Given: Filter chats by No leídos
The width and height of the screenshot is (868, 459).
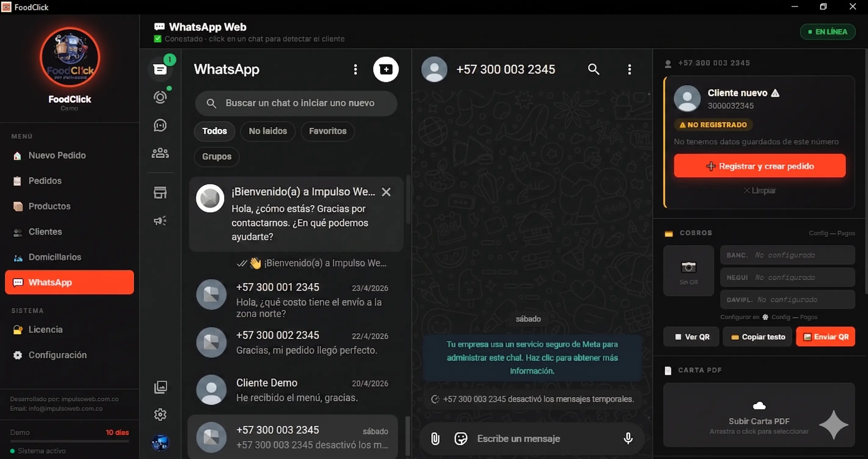Looking at the screenshot, I should pyautogui.click(x=267, y=131).
